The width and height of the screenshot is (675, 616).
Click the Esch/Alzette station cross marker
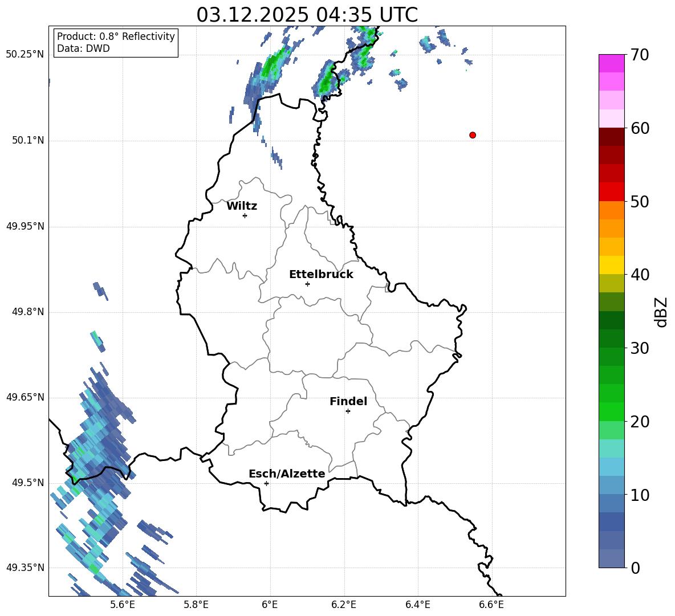point(266,483)
